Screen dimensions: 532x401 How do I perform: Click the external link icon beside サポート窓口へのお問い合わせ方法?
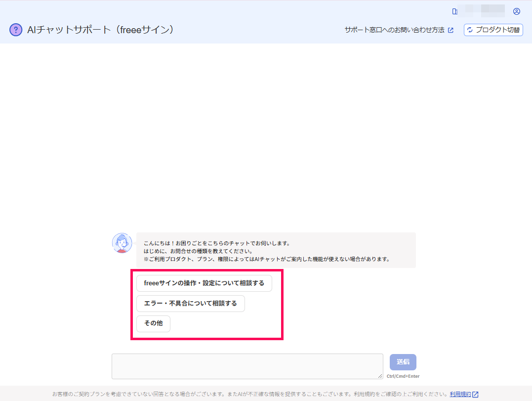coord(450,30)
